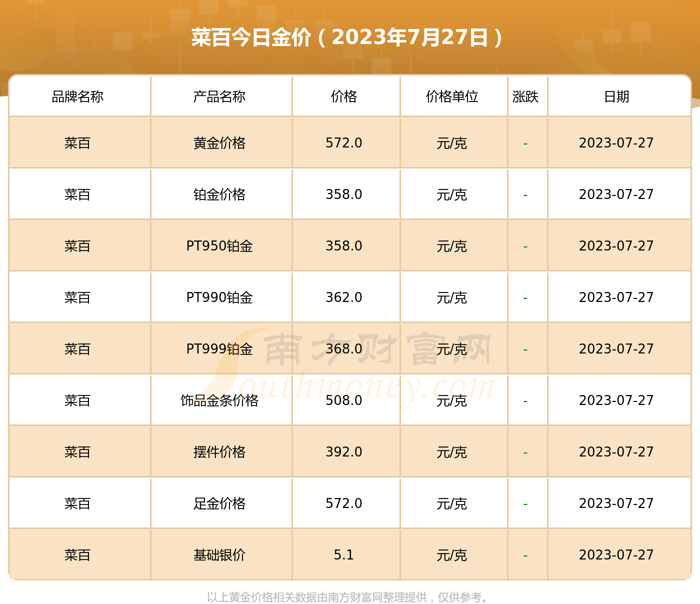Select price 368.0 in PT999铂金 row
Viewport: 700px width, 604px height.
click(344, 349)
